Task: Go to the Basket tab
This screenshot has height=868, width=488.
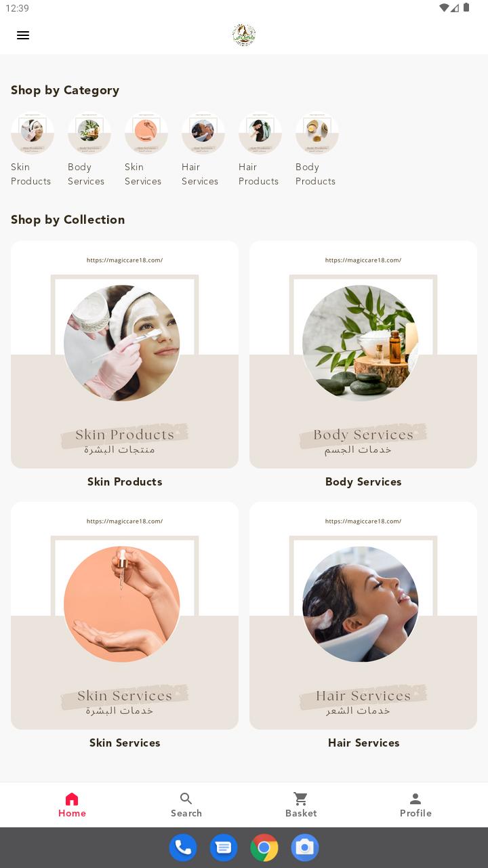Action: click(x=301, y=805)
